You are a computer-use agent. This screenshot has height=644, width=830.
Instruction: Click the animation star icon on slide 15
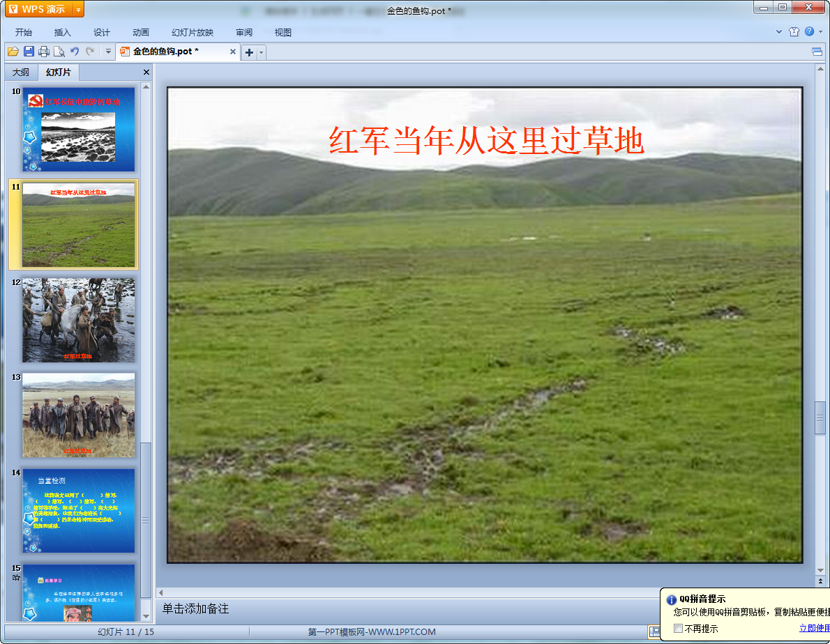pyautogui.click(x=16, y=577)
